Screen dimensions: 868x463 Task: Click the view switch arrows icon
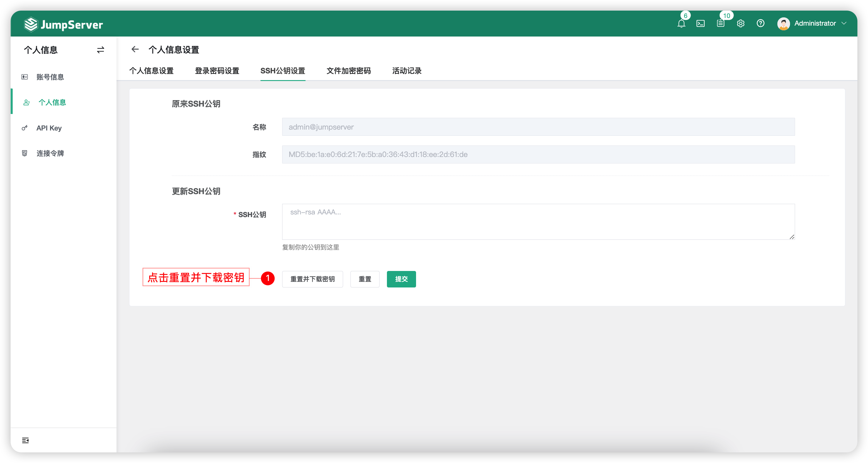coord(100,50)
